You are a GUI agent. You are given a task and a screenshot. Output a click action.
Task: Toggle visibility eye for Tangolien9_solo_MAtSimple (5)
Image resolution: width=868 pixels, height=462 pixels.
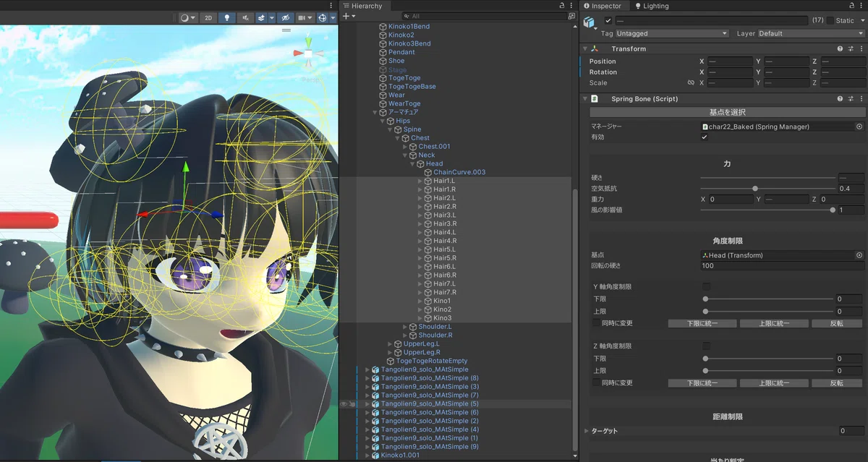[344, 404]
